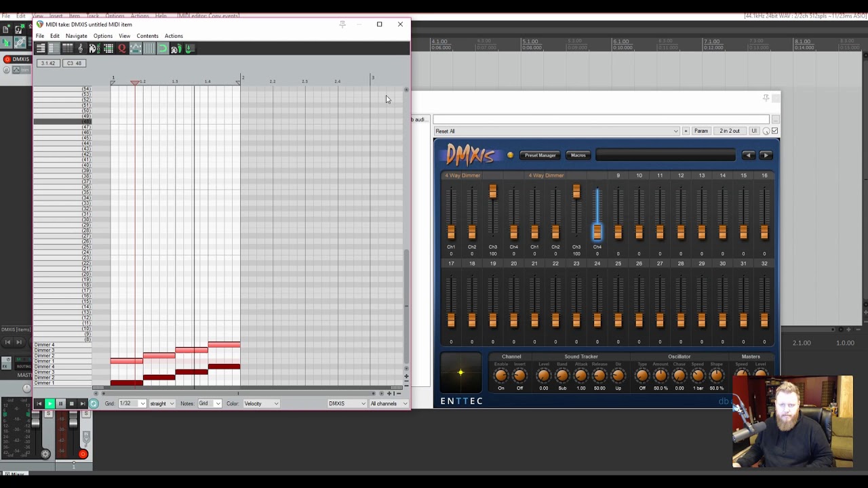
Task: Toggle the green magnet snap icon
Action: tap(163, 48)
